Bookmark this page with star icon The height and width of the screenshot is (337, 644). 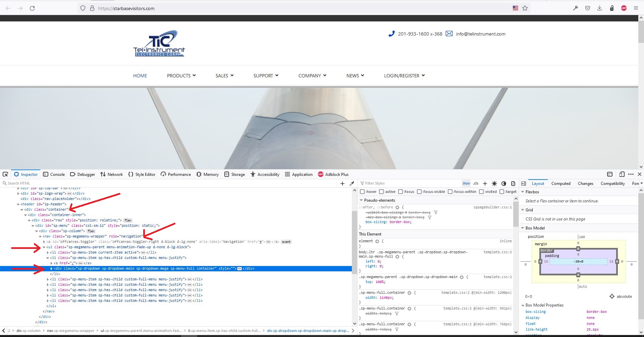pos(525,8)
